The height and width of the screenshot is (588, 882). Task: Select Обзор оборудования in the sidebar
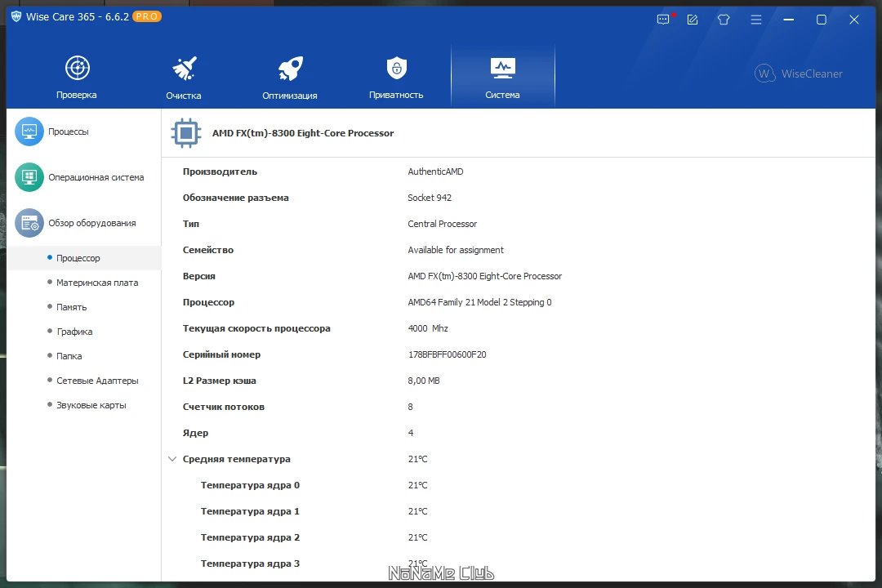(84, 224)
